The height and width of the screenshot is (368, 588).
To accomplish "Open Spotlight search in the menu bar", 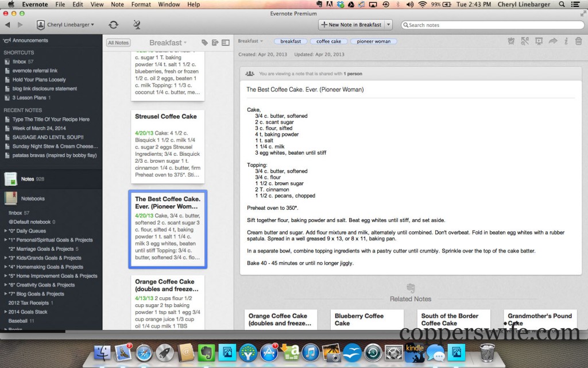I will (562, 5).
